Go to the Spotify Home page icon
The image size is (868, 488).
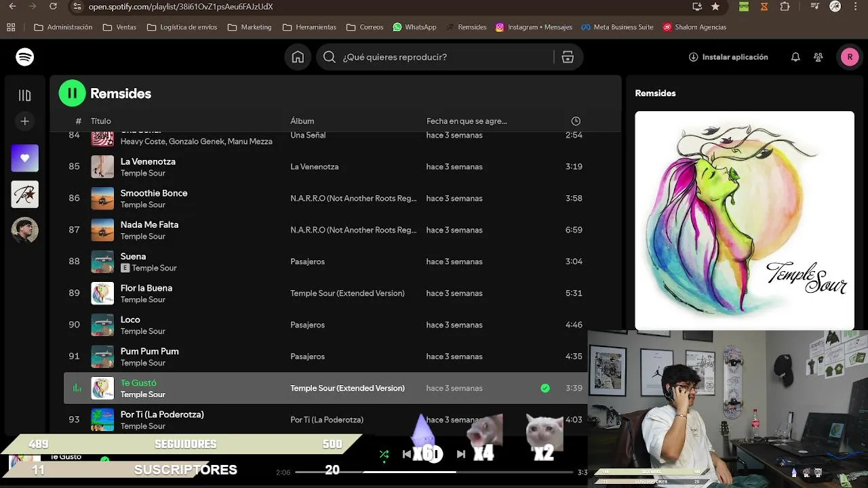[x=298, y=57]
